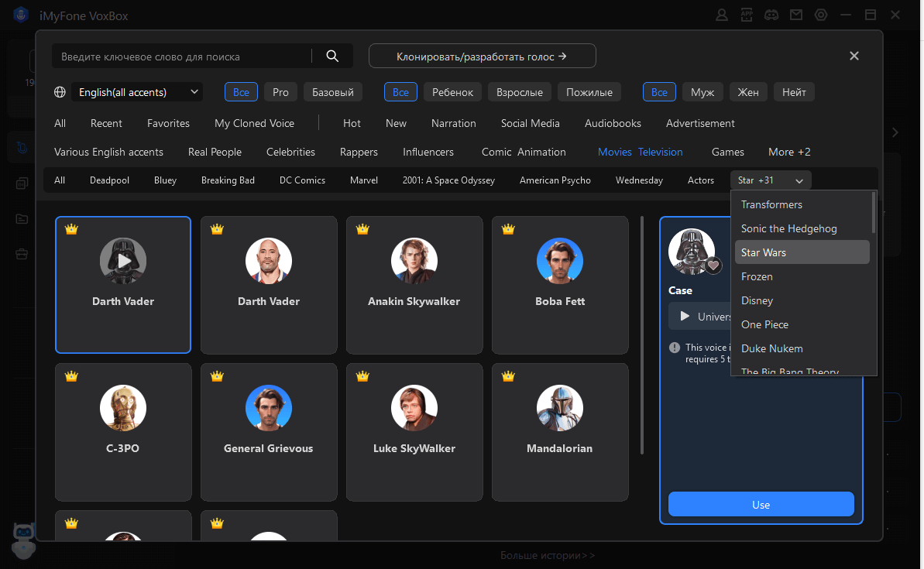The image size is (924, 569).
Task: Choose Transformers from the dropdown list
Action: pos(802,204)
